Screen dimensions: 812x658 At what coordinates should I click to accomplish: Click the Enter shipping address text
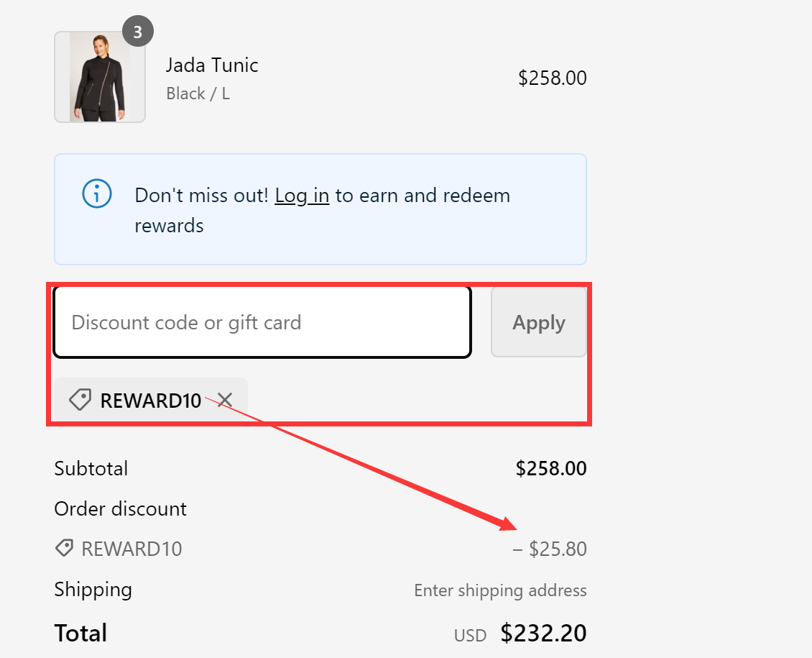500,590
